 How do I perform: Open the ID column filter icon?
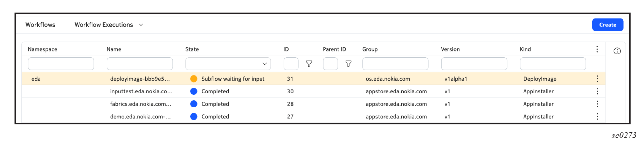pos(309,64)
